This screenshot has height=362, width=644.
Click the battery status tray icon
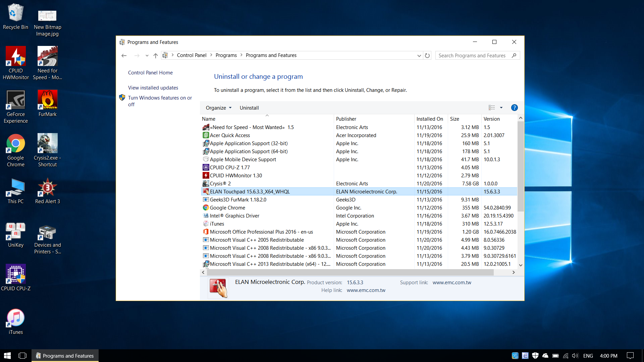pyautogui.click(x=555, y=356)
